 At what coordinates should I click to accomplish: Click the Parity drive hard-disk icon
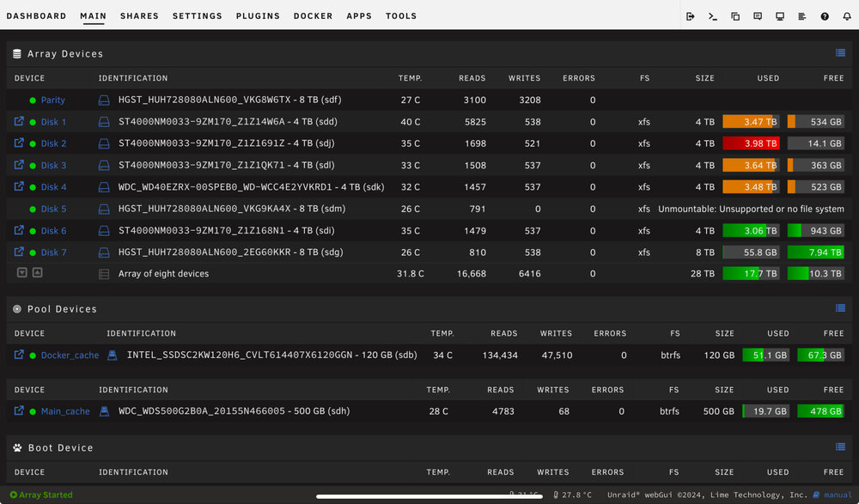click(104, 100)
